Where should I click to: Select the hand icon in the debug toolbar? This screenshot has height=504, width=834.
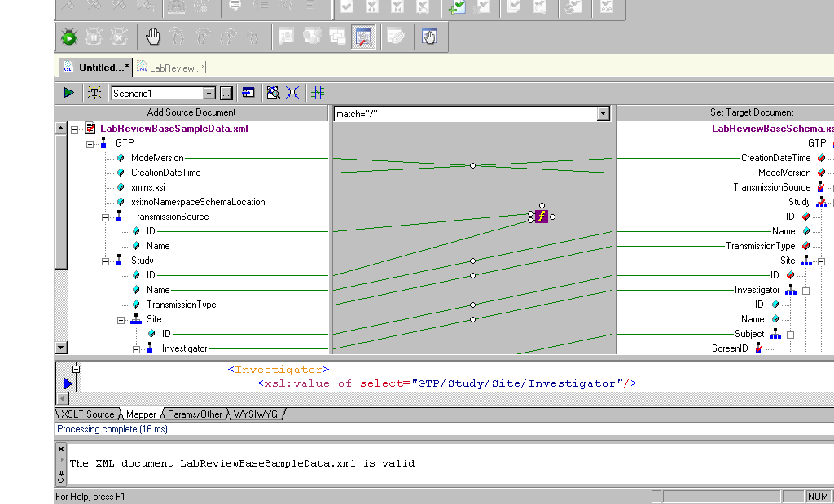tap(152, 37)
